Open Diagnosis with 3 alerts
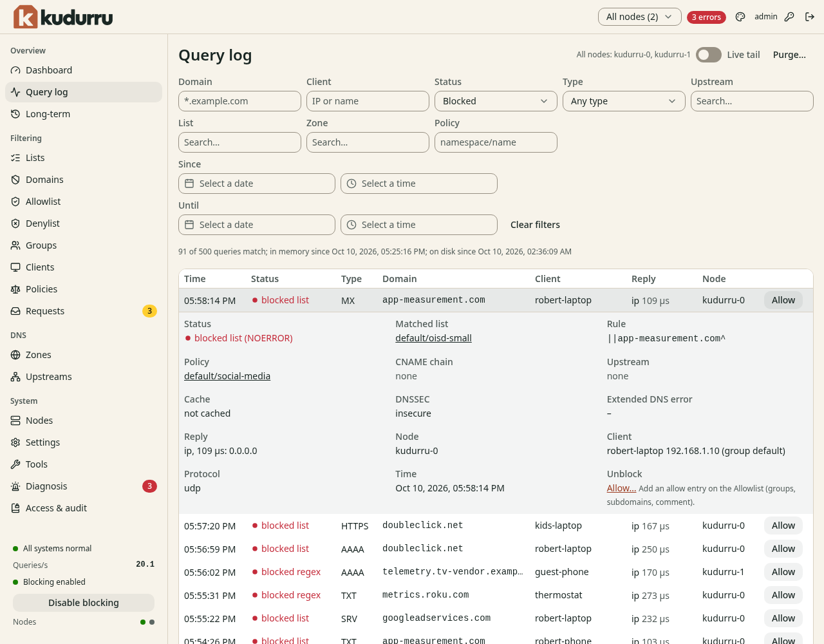 point(84,486)
